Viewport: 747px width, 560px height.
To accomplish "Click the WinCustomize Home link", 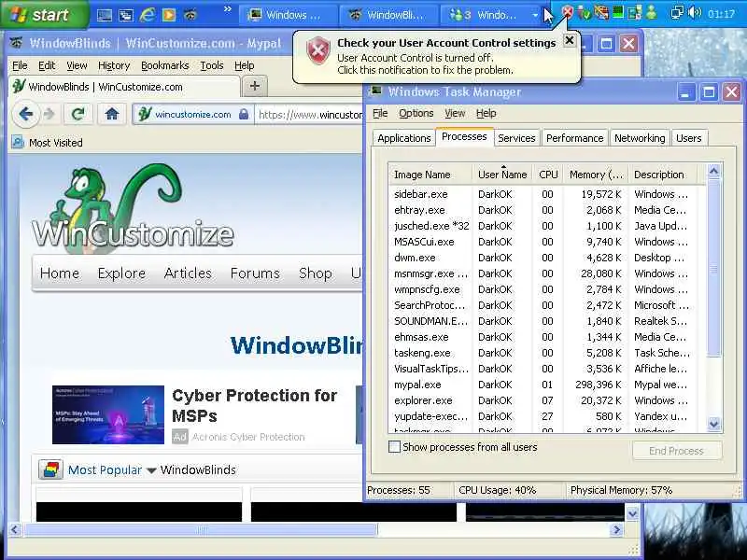I will (60, 273).
